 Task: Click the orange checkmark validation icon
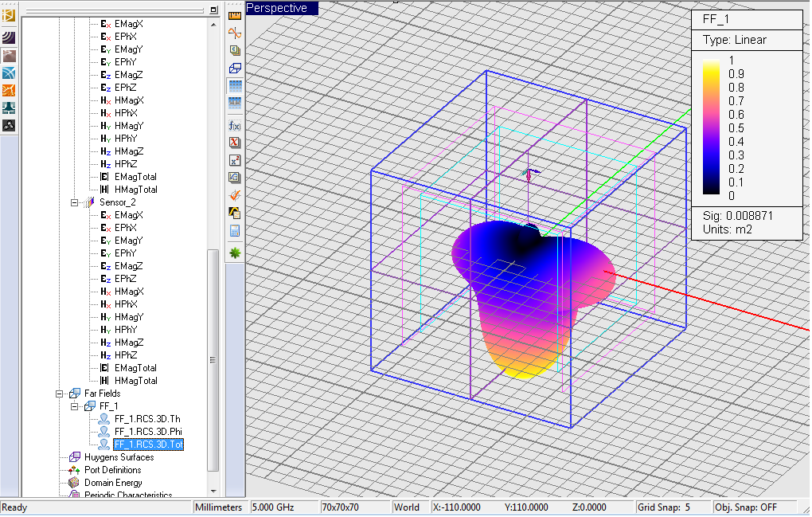tap(235, 195)
